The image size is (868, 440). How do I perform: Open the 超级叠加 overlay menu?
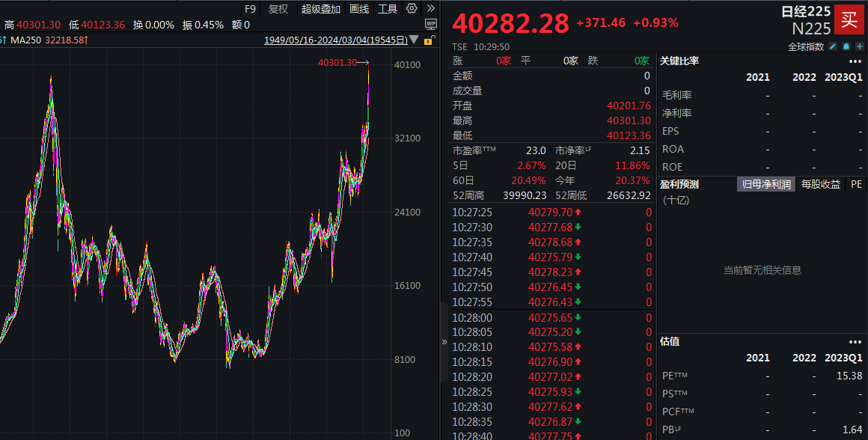click(x=320, y=9)
